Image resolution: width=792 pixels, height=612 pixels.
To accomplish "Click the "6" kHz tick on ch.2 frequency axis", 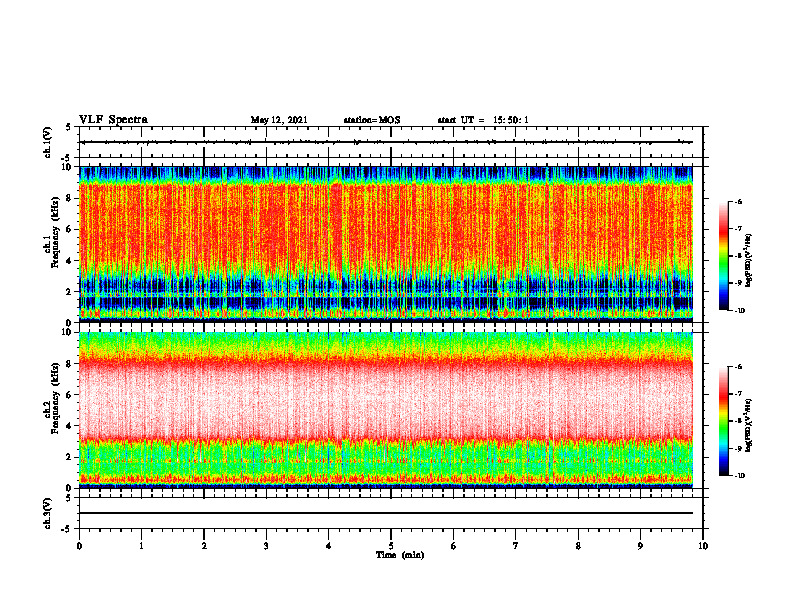I will click(x=70, y=395).
